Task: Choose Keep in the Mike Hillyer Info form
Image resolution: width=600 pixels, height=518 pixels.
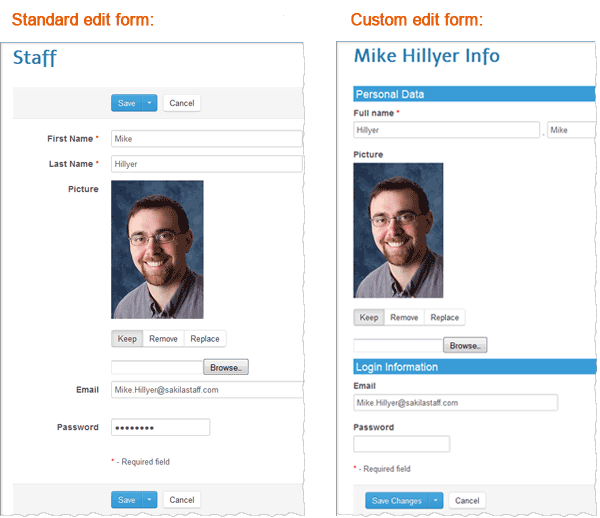Action: [x=369, y=318]
